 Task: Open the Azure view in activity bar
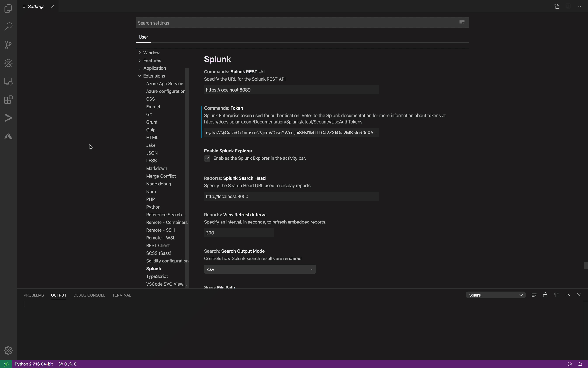click(x=8, y=136)
